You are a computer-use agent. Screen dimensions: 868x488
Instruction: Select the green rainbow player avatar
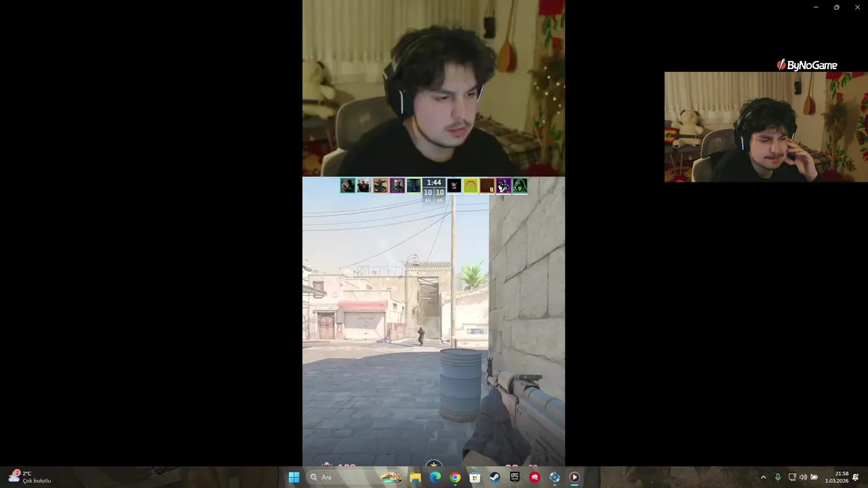click(471, 185)
